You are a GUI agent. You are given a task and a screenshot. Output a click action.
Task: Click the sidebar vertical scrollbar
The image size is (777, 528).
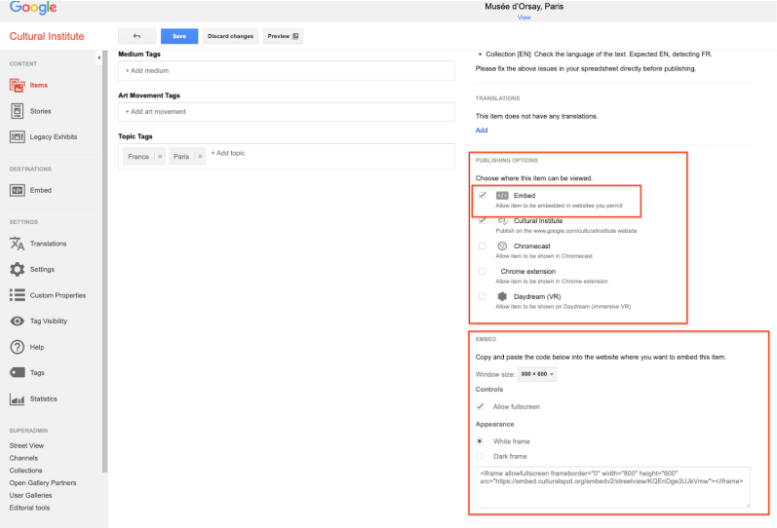[105, 262]
